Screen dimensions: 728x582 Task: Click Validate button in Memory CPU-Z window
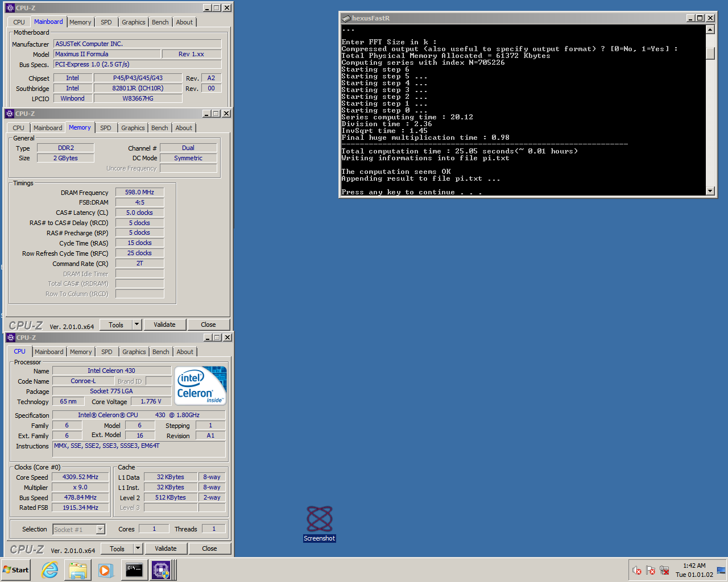click(x=164, y=325)
